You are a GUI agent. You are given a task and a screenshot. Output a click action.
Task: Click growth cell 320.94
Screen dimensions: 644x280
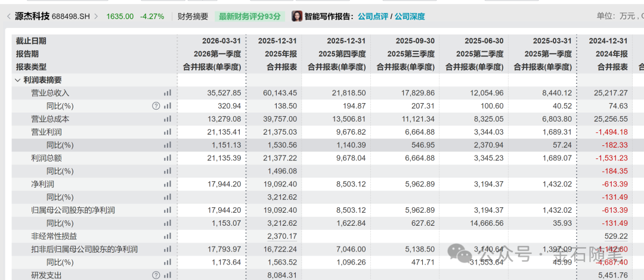[230, 106]
